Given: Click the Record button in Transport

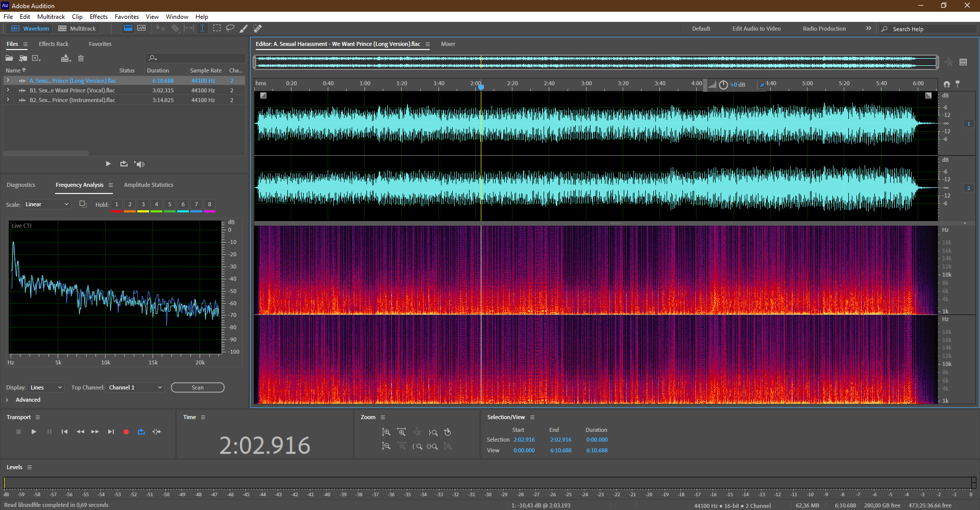Looking at the screenshot, I should tap(126, 432).
